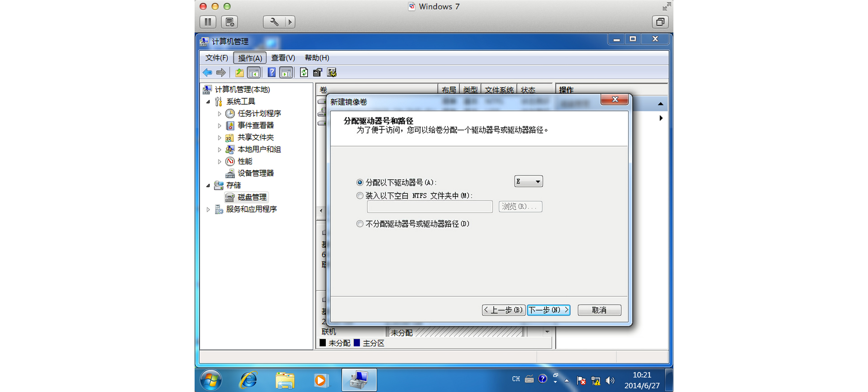Image resolution: width=868 pixels, height=392 pixels.
Task: Expand the 共享文件夹 tree node
Action: 219,138
